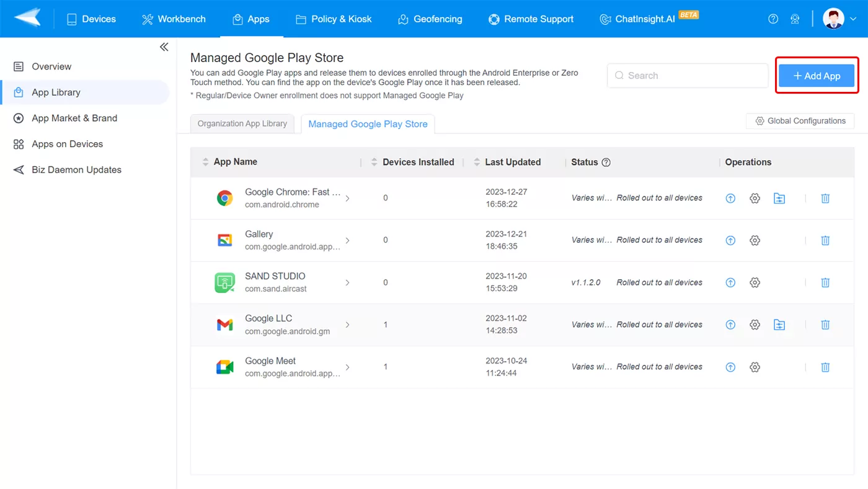This screenshot has width=868, height=489.
Task: Delete Google Meet from the list
Action: [x=825, y=367]
